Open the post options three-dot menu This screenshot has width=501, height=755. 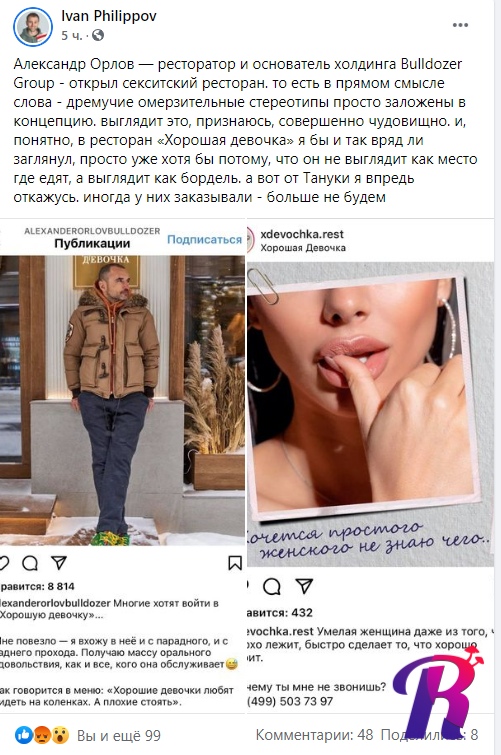460,26
